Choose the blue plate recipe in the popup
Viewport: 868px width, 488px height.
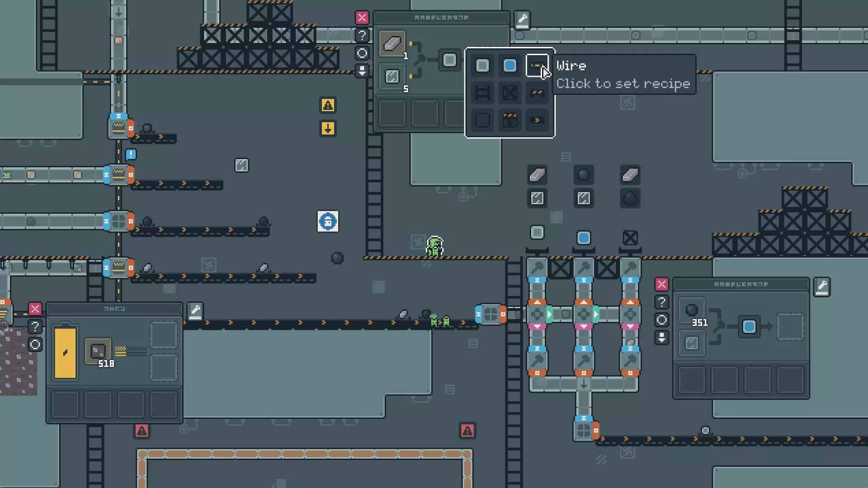click(x=509, y=66)
